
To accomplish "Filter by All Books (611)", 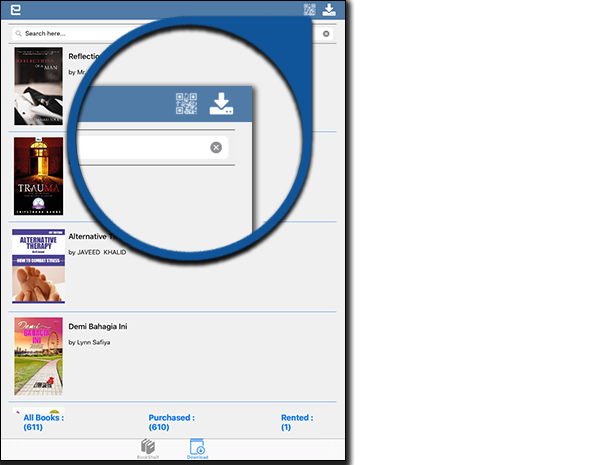I will pyautogui.click(x=44, y=422).
